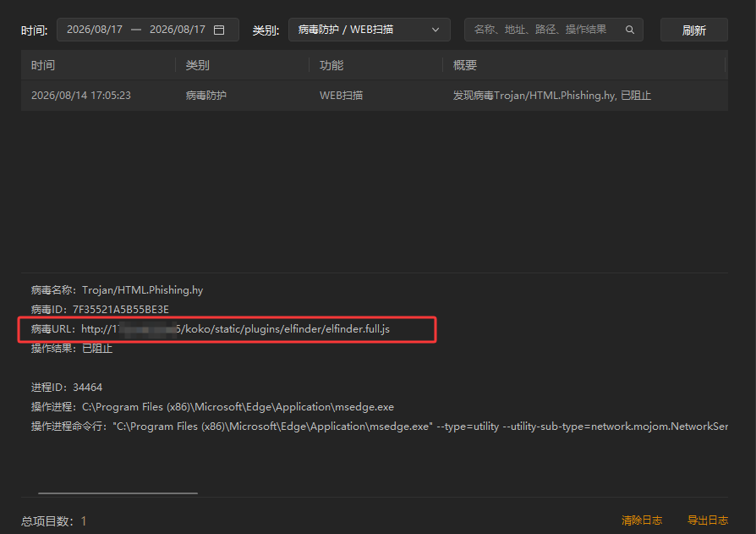Screen dimensions: 756x534
Task: Click the 操作进程 msedge.exe path line
Action: coord(212,407)
